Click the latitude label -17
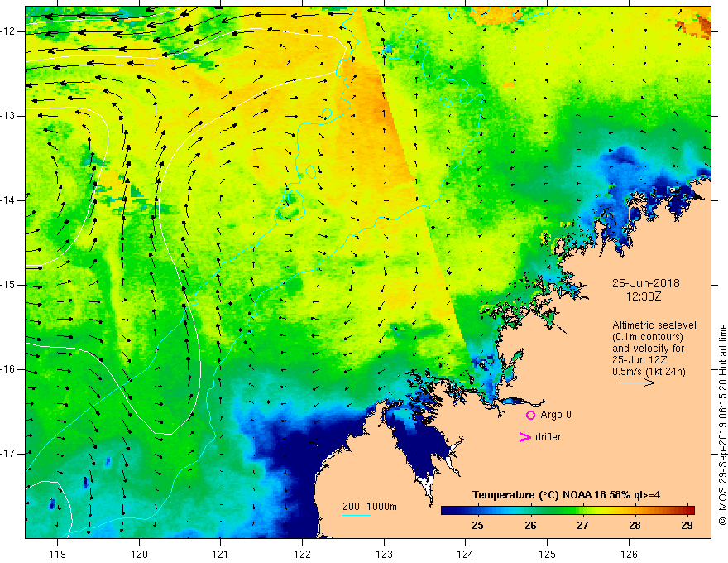The height and width of the screenshot is (563, 728). tap(8, 454)
